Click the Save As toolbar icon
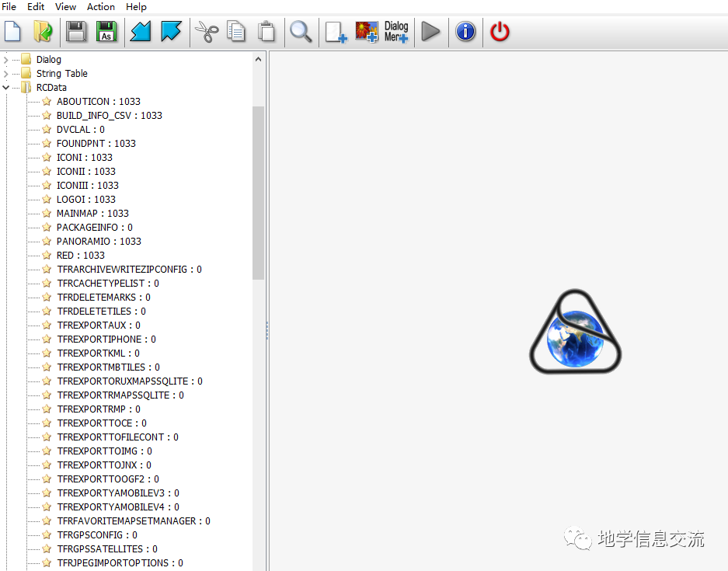Image resolution: width=728 pixels, height=571 pixels. [x=106, y=32]
